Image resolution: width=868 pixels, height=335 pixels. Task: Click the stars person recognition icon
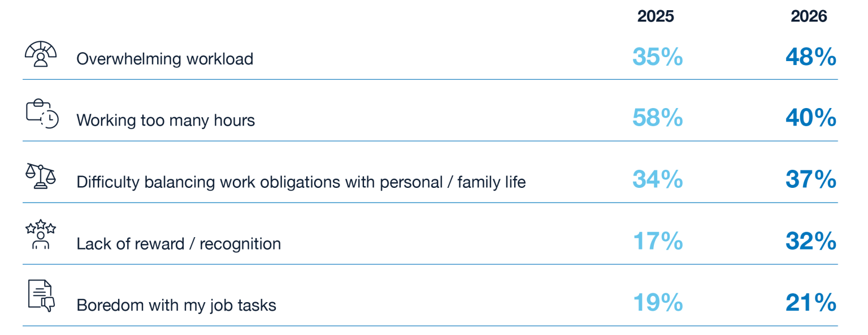[x=41, y=235]
